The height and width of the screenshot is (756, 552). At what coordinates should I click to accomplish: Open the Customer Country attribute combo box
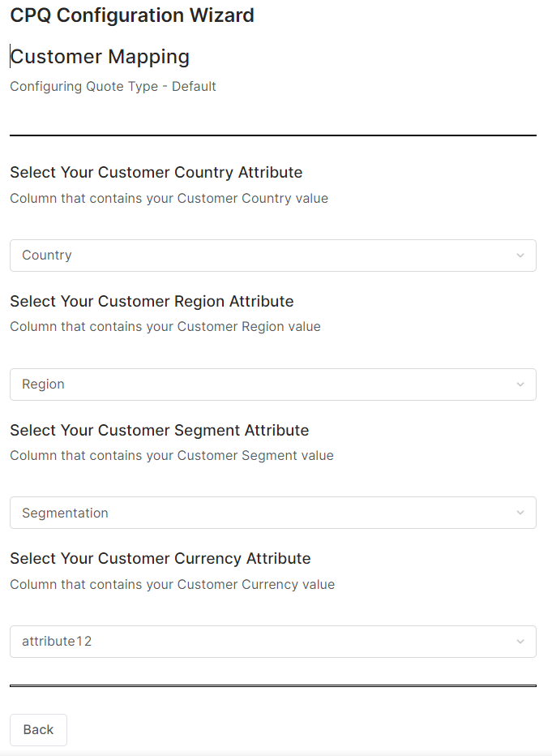click(272, 256)
